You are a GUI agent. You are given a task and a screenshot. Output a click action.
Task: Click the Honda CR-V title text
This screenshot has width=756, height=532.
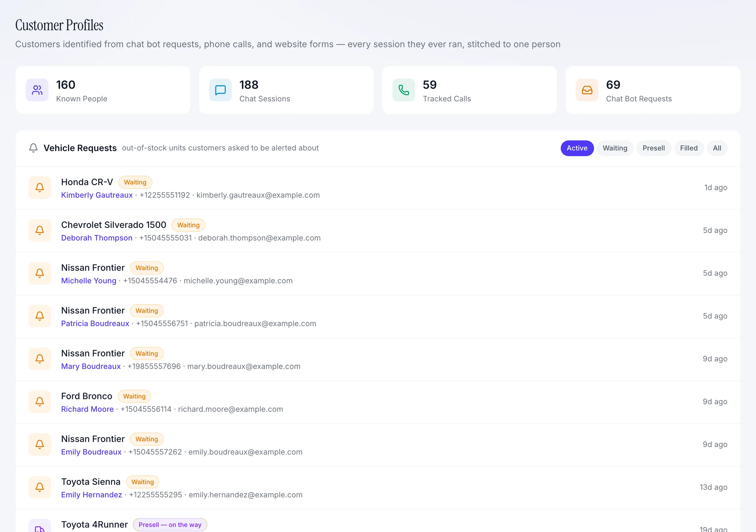point(87,182)
